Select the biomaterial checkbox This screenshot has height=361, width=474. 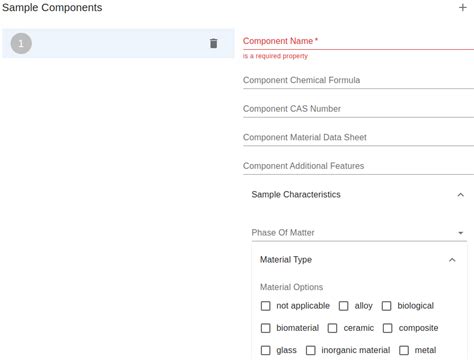point(265,328)
